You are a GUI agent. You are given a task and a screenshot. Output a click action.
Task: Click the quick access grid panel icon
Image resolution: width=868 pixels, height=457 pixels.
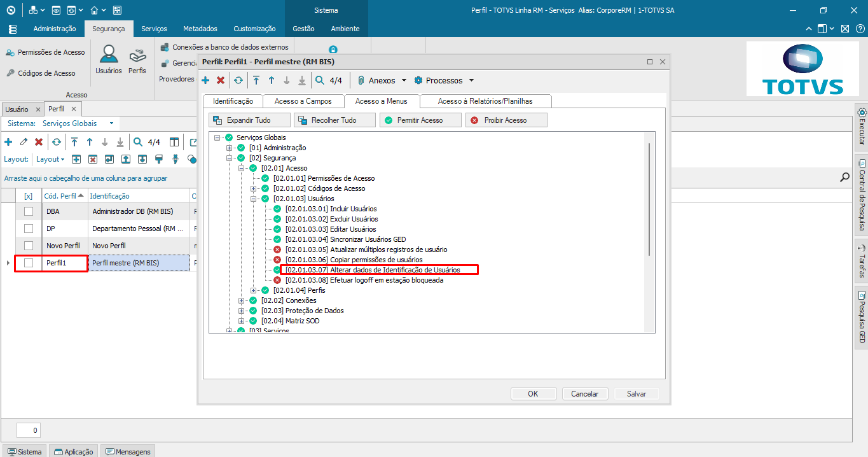[x=117, y=10]
